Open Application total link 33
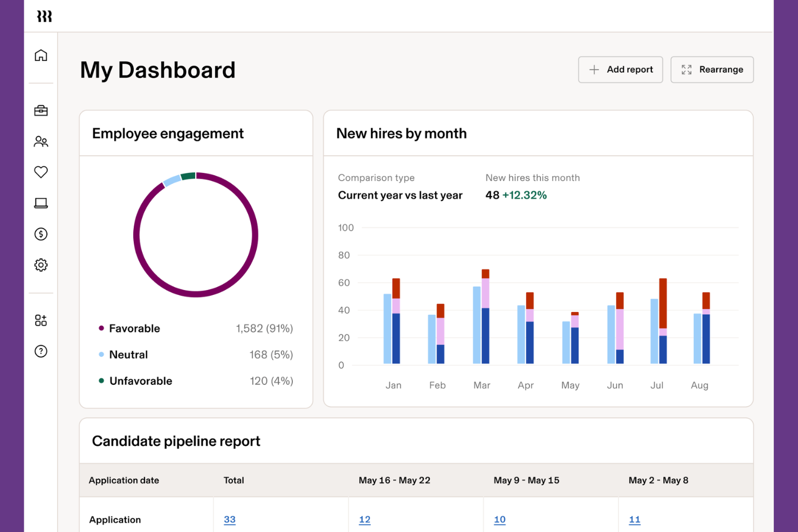The width and height of the screenshot is (798, 532). (230, 520)
